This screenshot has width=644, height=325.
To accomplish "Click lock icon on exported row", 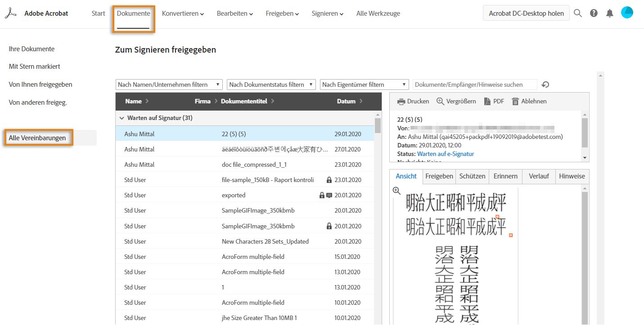I will coord(322,195).
